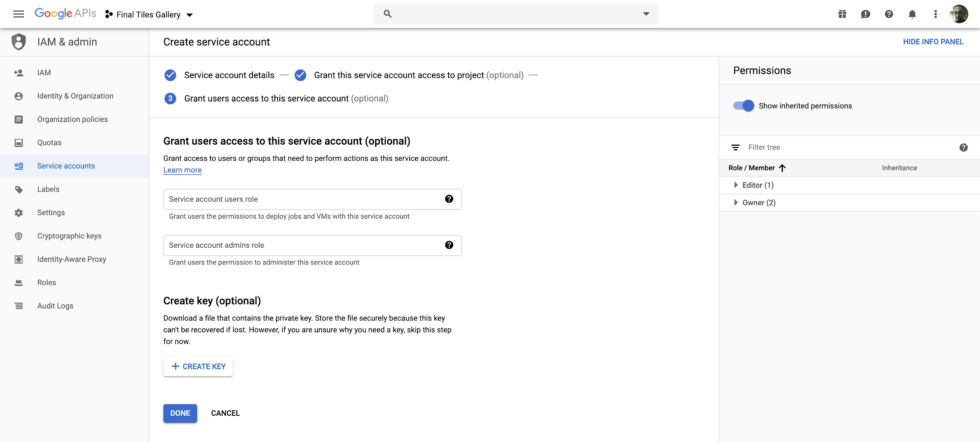This screenshot has height=442, width=980.
Task: Click the Service account users role field
Action: (x=302, y=199)
